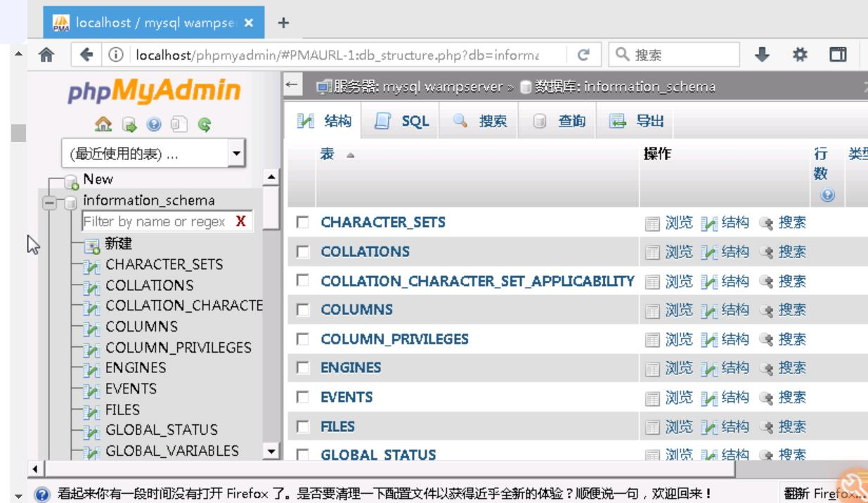This screenshot has height=503, width=868.
Task: Select COLUMNS in navigation tree
Action: click(141, 327)
